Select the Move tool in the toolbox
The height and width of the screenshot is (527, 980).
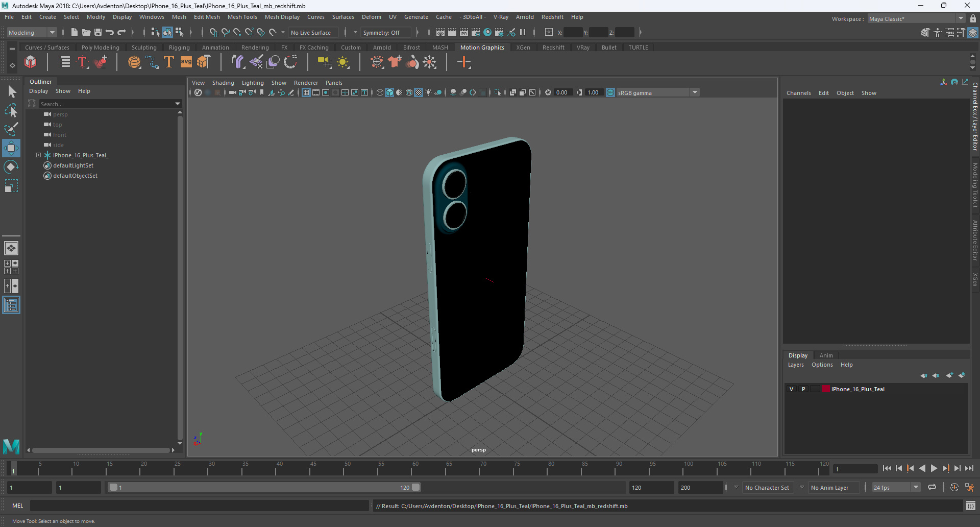[11, 148]
